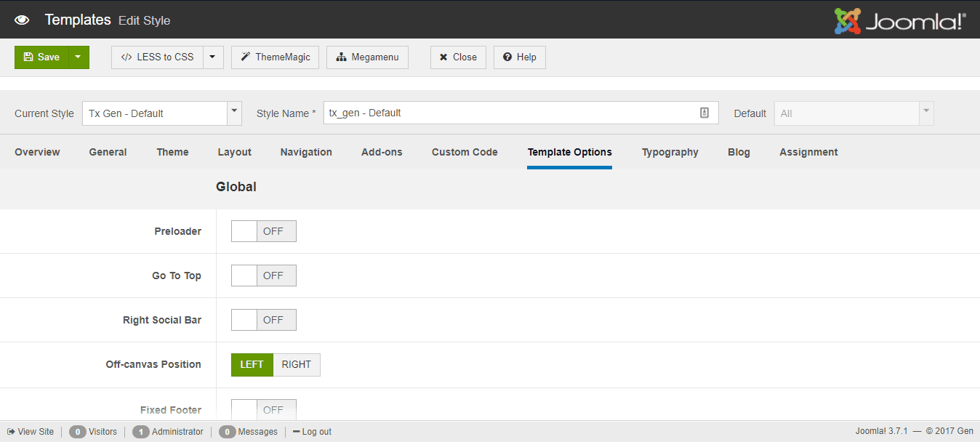Click the eye preview icon in header
The width and height of the screenshot is (980, 442).
[x=22, y=20]
